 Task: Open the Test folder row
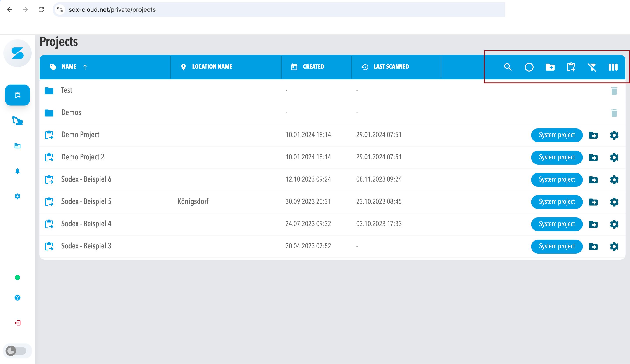[332, 91]
